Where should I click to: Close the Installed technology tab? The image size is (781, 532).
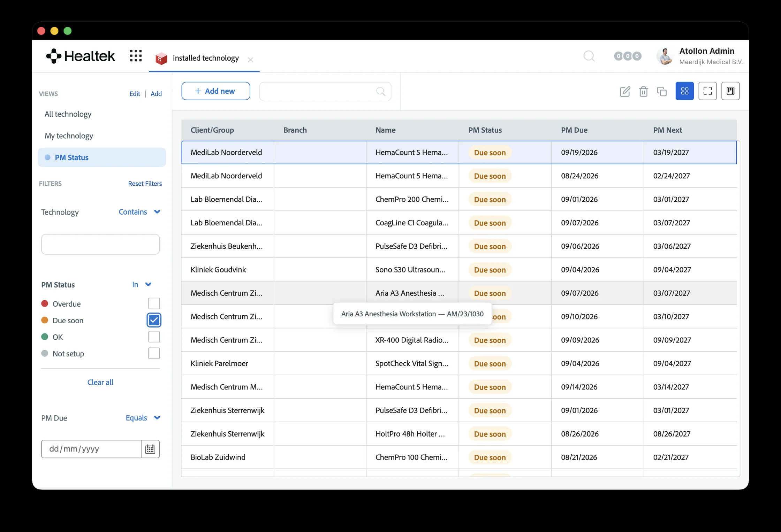(250, 60)
